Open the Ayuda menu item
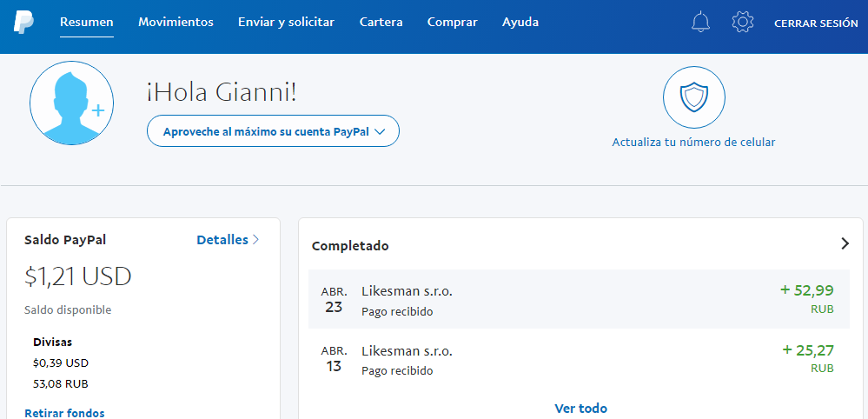Viewport: 868px width, 419px height. click(520, 22)
